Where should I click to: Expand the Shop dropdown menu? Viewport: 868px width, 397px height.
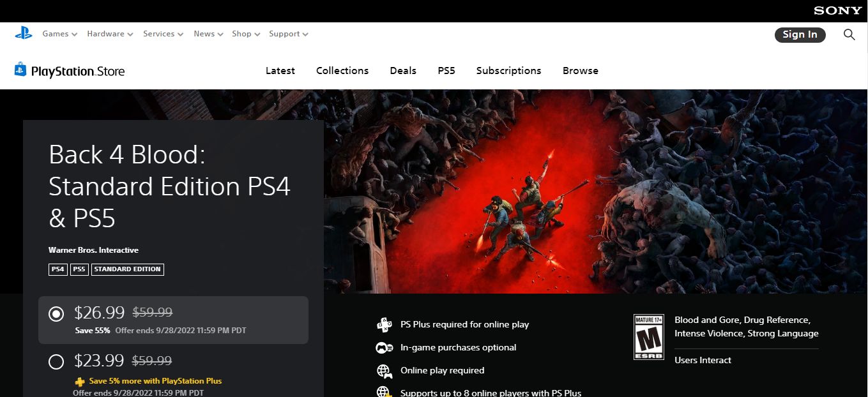pyautogui.click(x=246, y=34)
